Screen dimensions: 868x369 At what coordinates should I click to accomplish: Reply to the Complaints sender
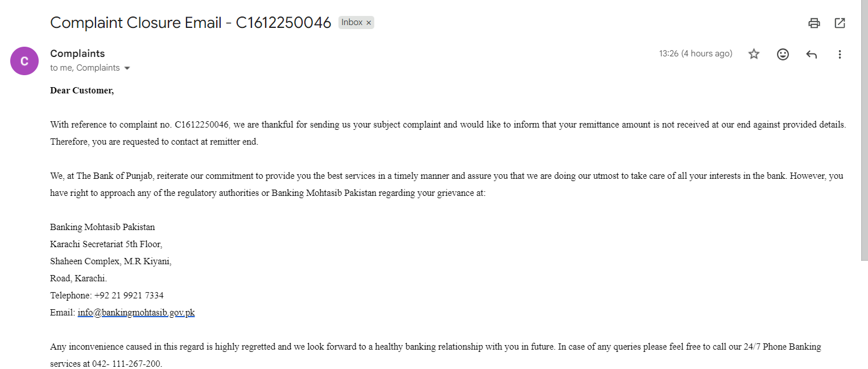(x=811, y=54)
